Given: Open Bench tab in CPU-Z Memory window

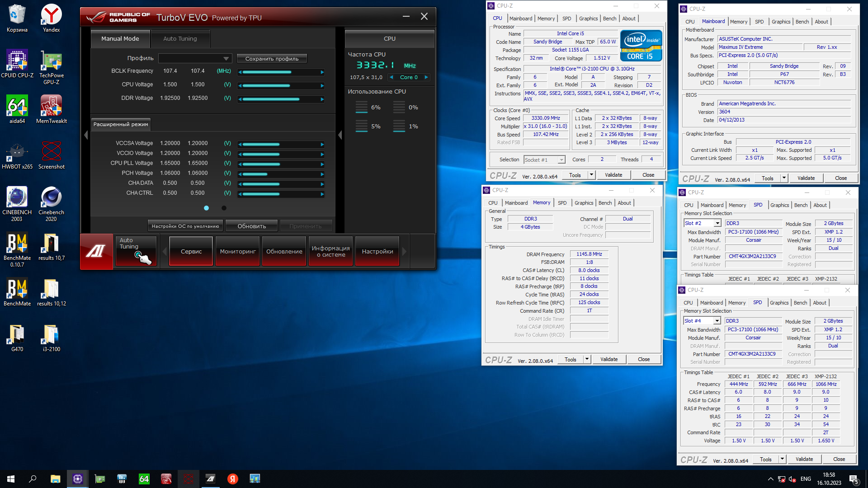Looking at the screenshot, I should (605, 203).
